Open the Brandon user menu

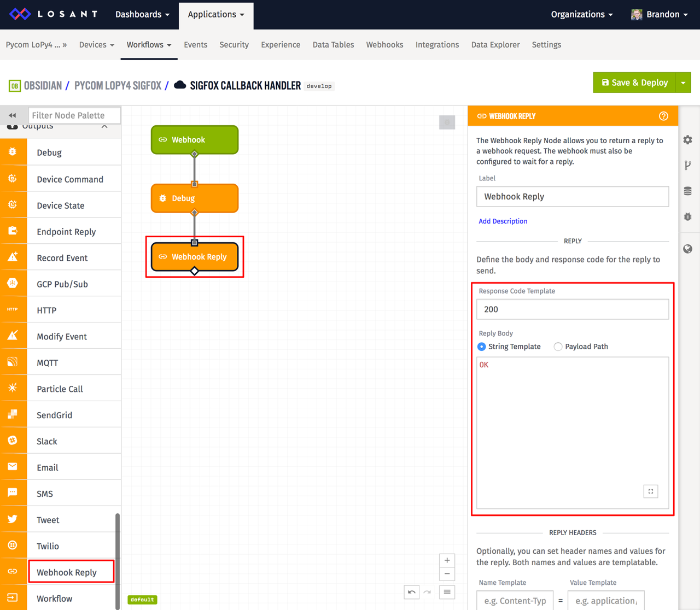click(659, 14)
